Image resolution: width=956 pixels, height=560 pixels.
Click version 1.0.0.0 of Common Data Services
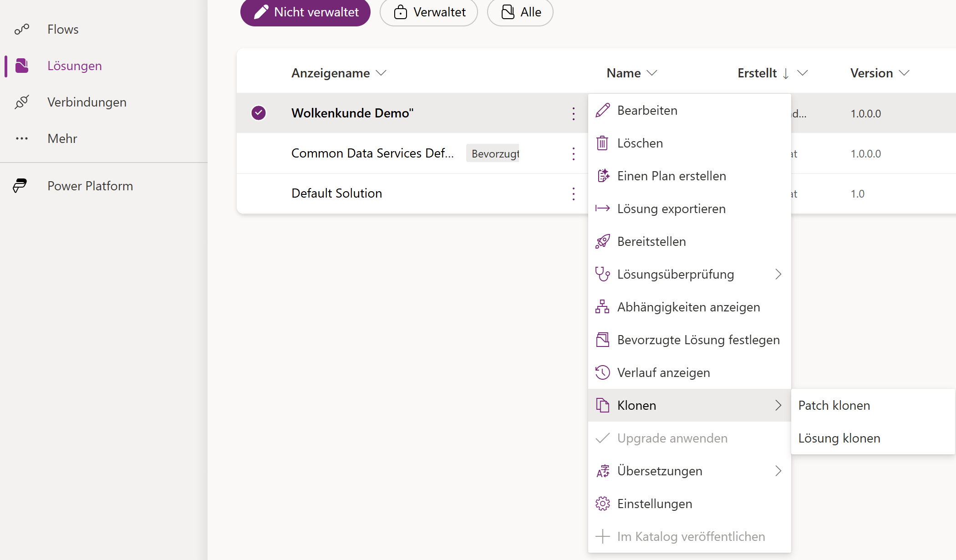coord(866,153)
